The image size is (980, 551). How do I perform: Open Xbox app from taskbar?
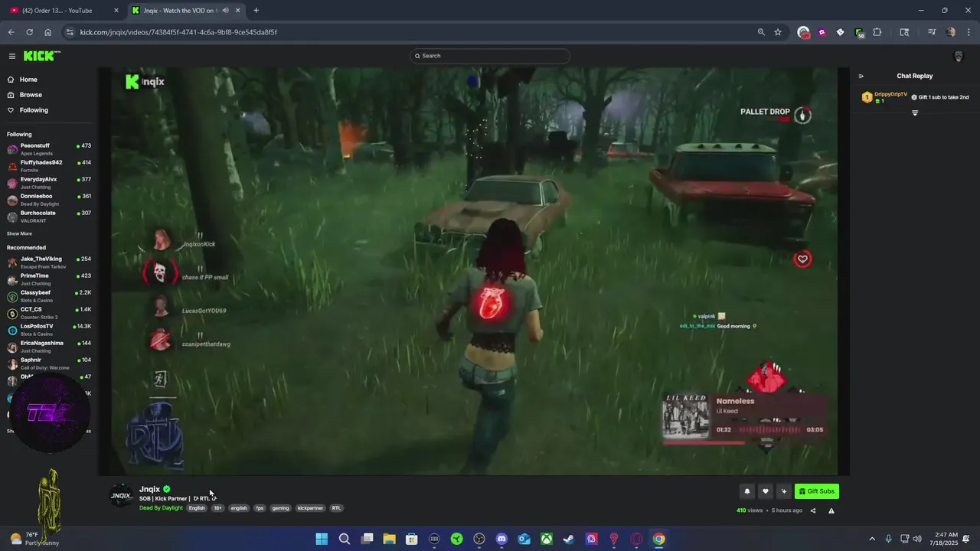click(x=547, y=539)
